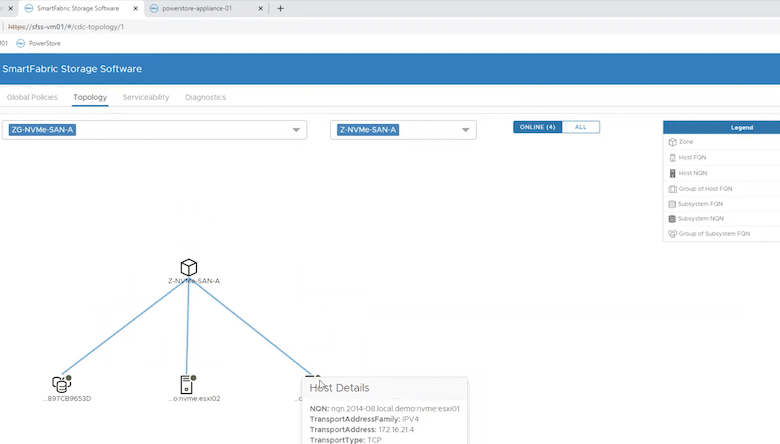Close the powerstore-appliance-01 tab
Screen dimensions: 780x444
pyautogui.click(x=260, y=8)
